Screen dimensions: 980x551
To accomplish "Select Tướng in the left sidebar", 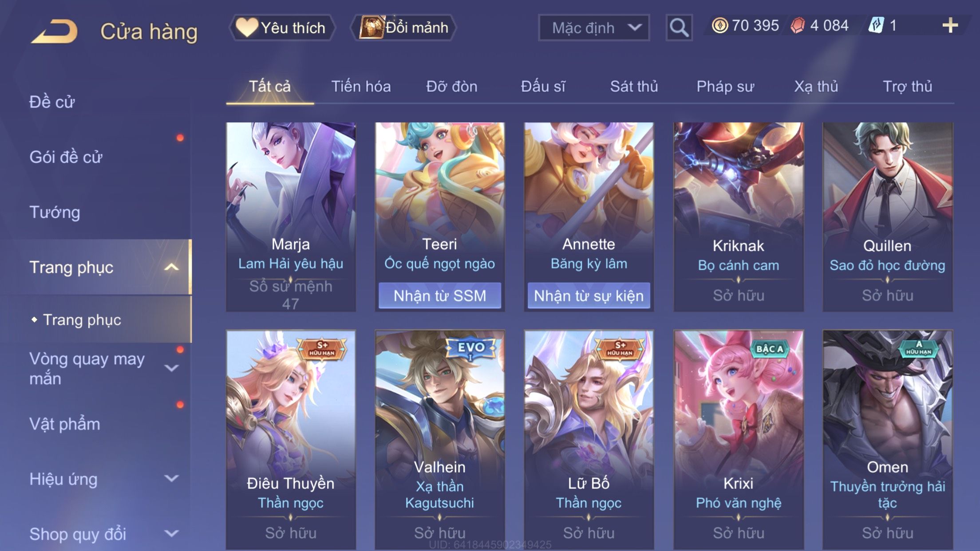I will pos(55,212).
